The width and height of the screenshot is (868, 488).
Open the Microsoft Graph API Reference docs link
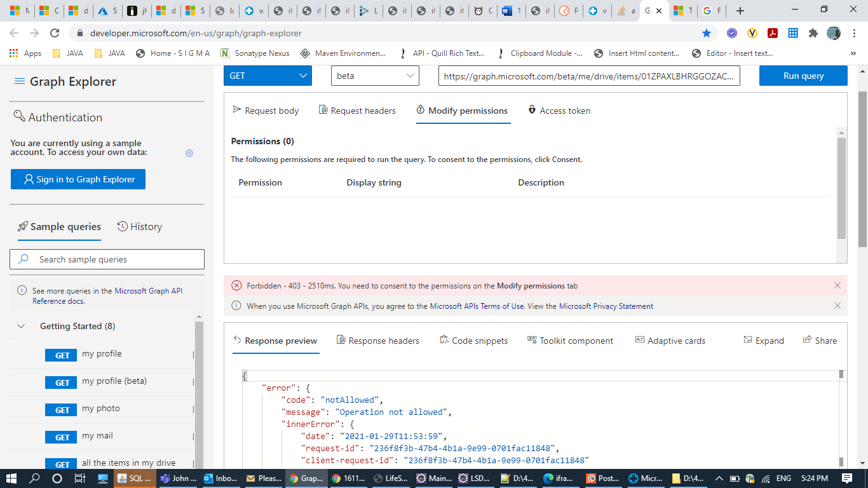point(107,296)
